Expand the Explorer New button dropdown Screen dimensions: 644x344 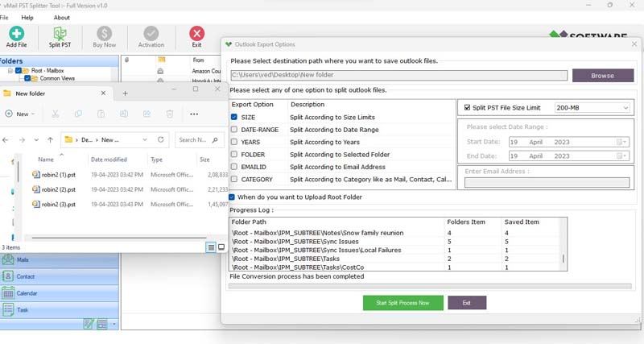tap(33, 114)
